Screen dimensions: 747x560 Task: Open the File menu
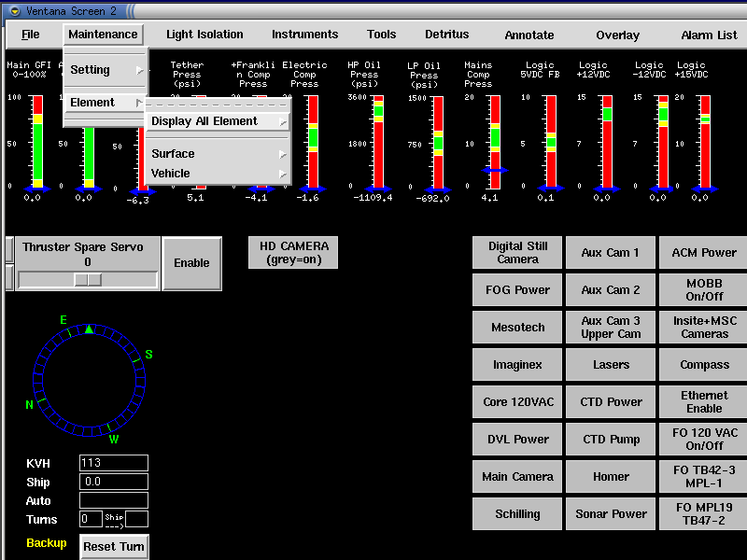point(31,35)
